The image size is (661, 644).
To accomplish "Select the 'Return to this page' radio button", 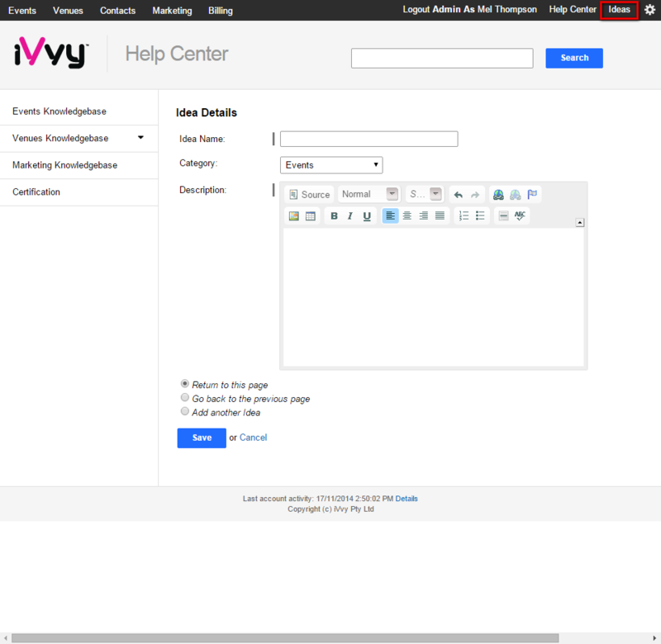I will tap(184, 384).
